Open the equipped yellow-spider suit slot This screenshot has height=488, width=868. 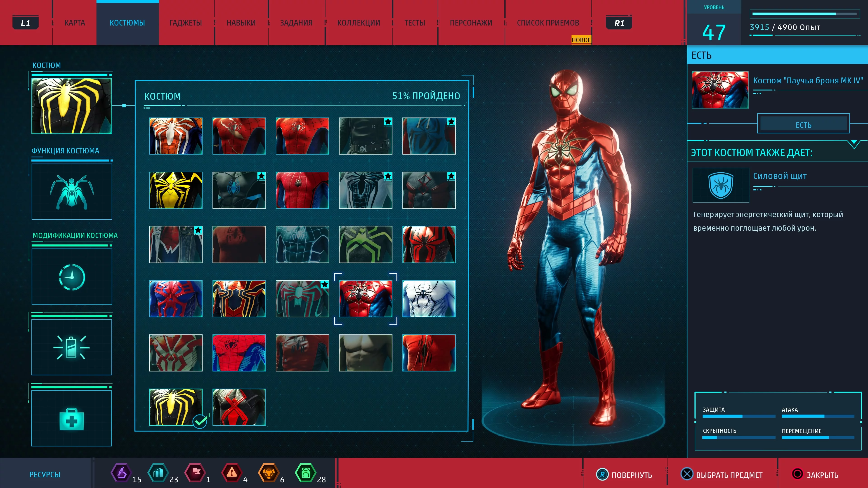(x=72, y=106)
